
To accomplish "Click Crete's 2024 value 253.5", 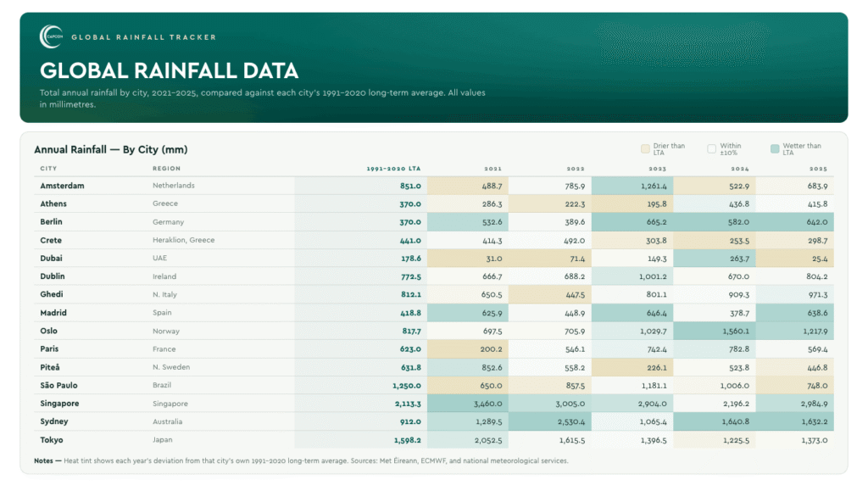I will (x=739, y=241).
